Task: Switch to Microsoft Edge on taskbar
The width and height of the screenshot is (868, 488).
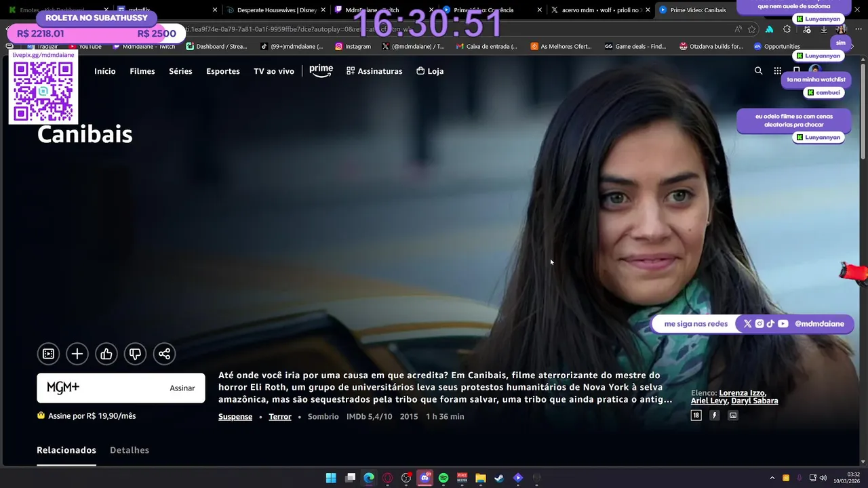Action: (369, 478)
